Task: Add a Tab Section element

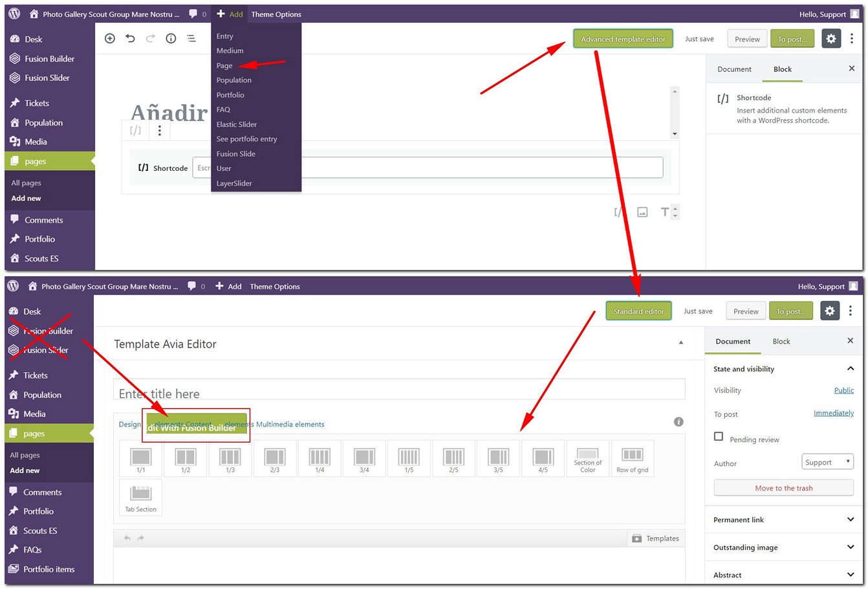Action: (141, 498)
